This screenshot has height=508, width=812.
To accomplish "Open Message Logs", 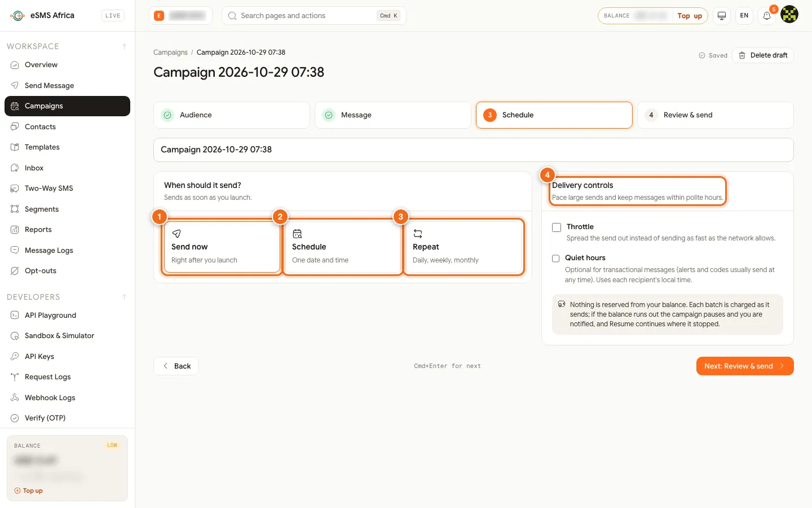I will click(x=67, y=250).
